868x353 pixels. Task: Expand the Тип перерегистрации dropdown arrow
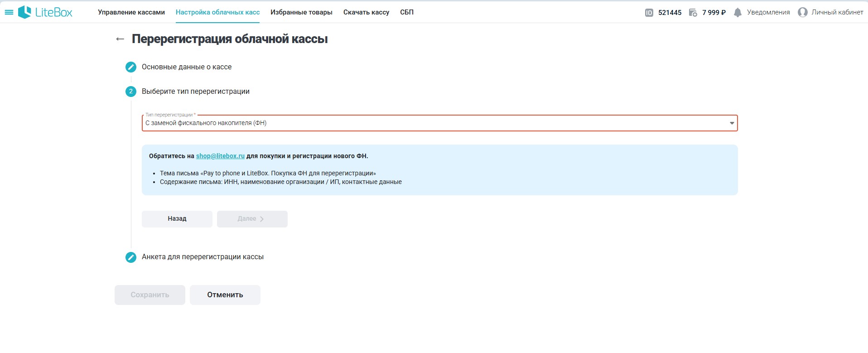click(x=731, y=123)
